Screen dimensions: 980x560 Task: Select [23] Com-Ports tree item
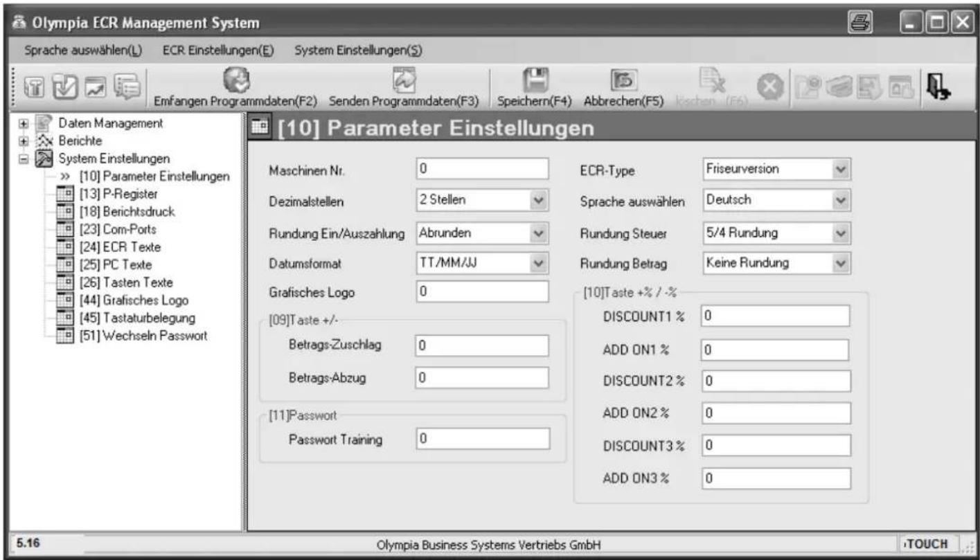click(x=118, y=229)
